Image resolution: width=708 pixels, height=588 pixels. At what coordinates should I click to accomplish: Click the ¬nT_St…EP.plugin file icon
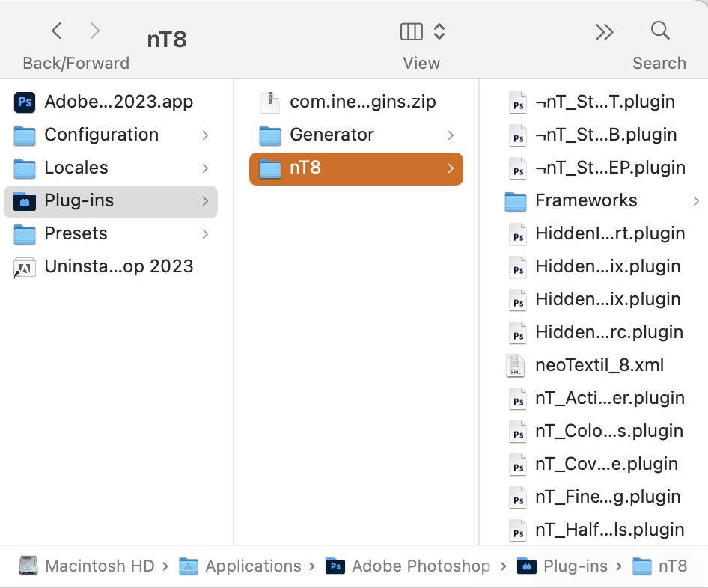(x=517, y=168)
